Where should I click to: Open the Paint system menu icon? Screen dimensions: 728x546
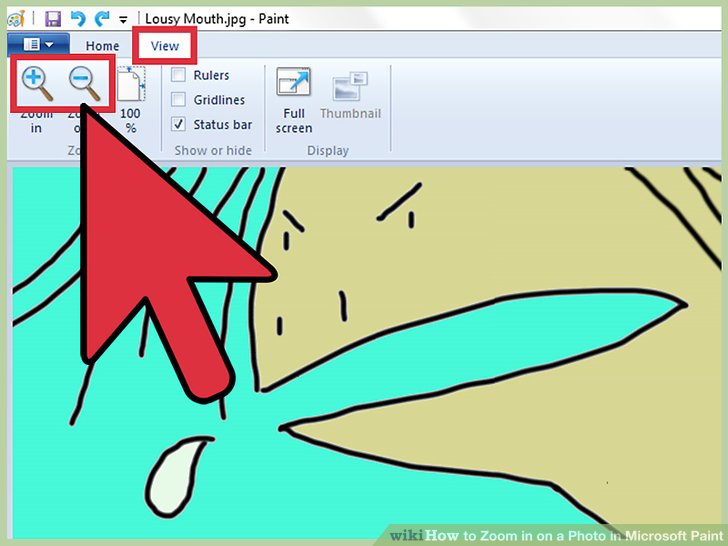14,18
